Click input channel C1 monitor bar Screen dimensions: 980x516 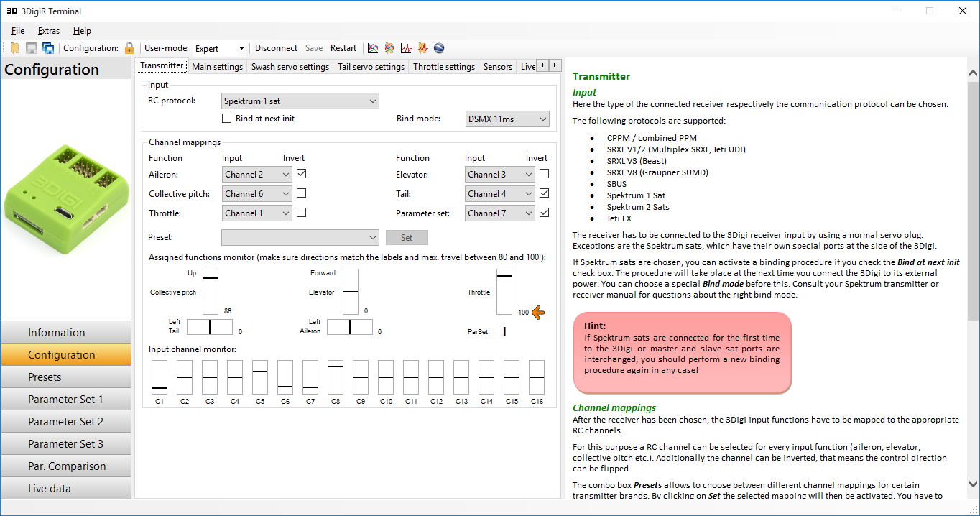(x=160, y=377)
